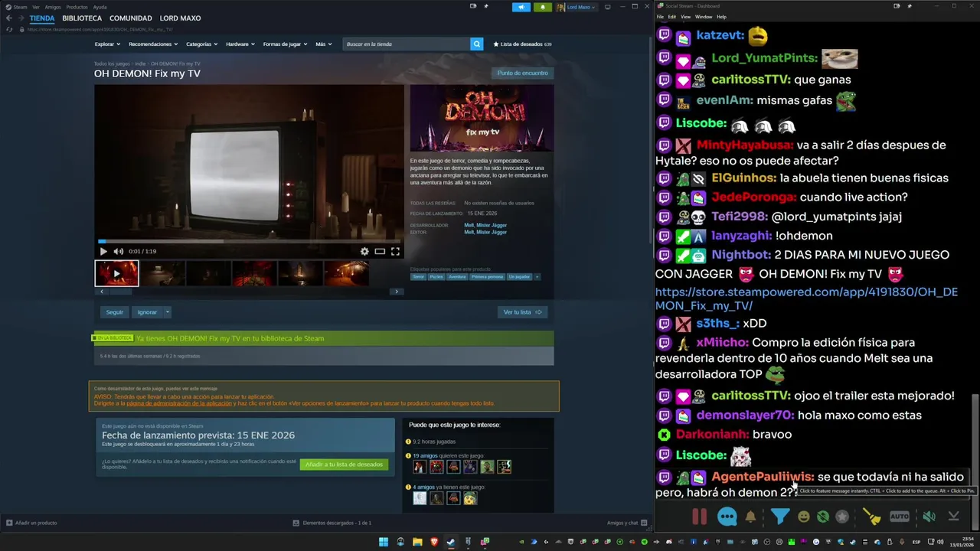This screenshot has height=551, width=980.
Task: Click the thumbnail strip right arrow
Action: [x=396, y=292]
